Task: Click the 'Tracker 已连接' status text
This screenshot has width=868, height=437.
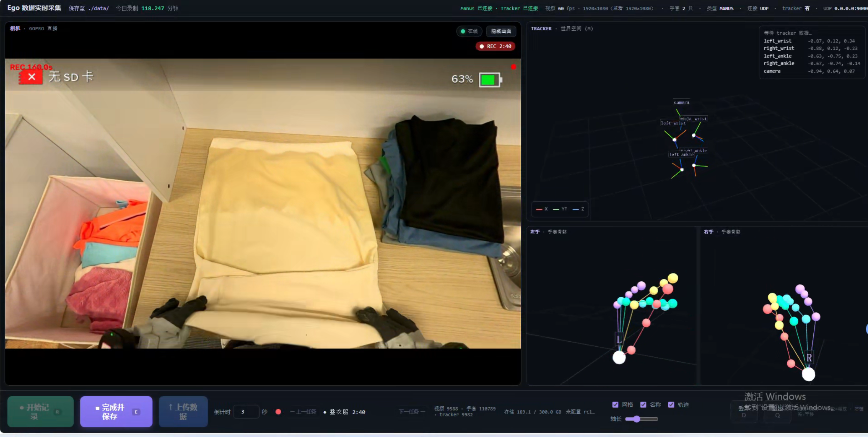Action: coord(519,8)
